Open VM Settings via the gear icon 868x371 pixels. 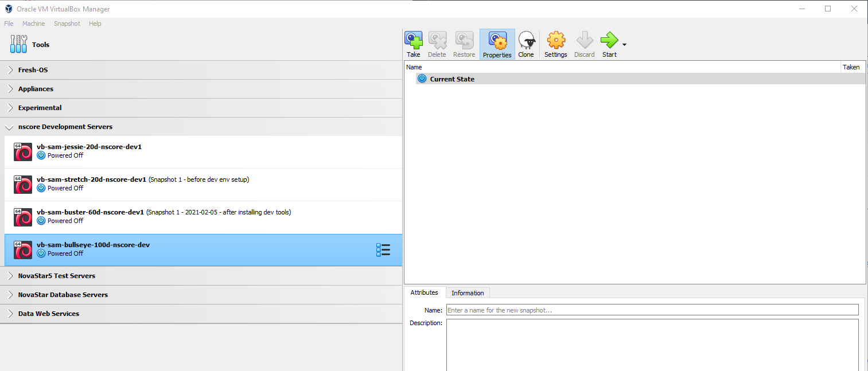pyautogui.click(x=555, y=44)
